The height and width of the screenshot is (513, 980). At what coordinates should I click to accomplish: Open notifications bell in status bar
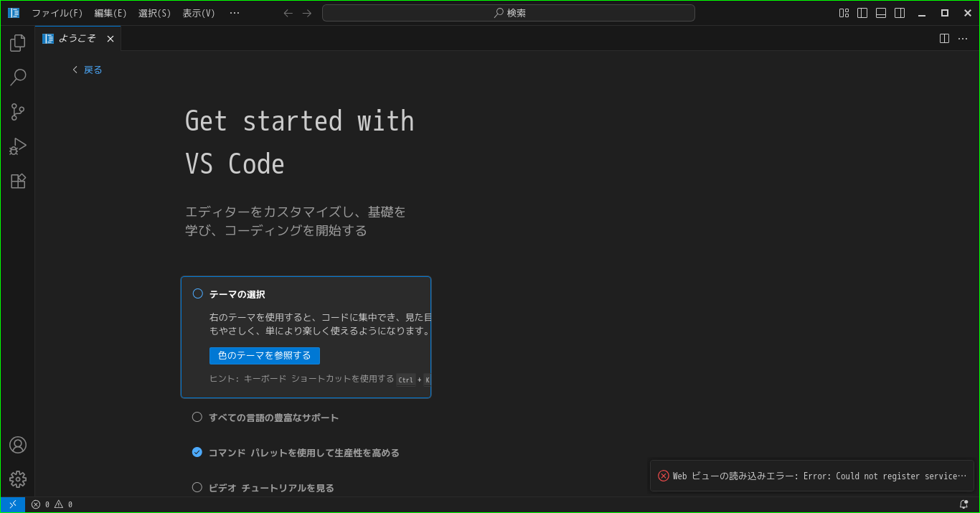(x=963, y=504)
